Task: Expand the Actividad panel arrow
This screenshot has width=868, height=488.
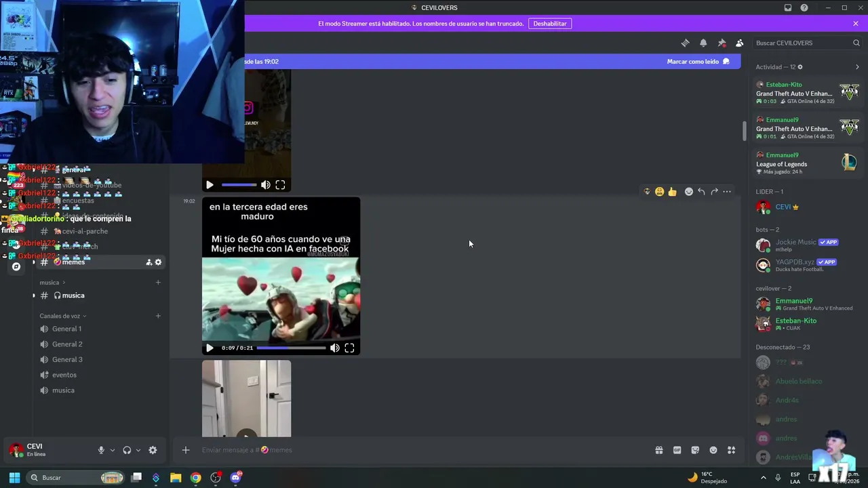Action: [x=857, y=67]
